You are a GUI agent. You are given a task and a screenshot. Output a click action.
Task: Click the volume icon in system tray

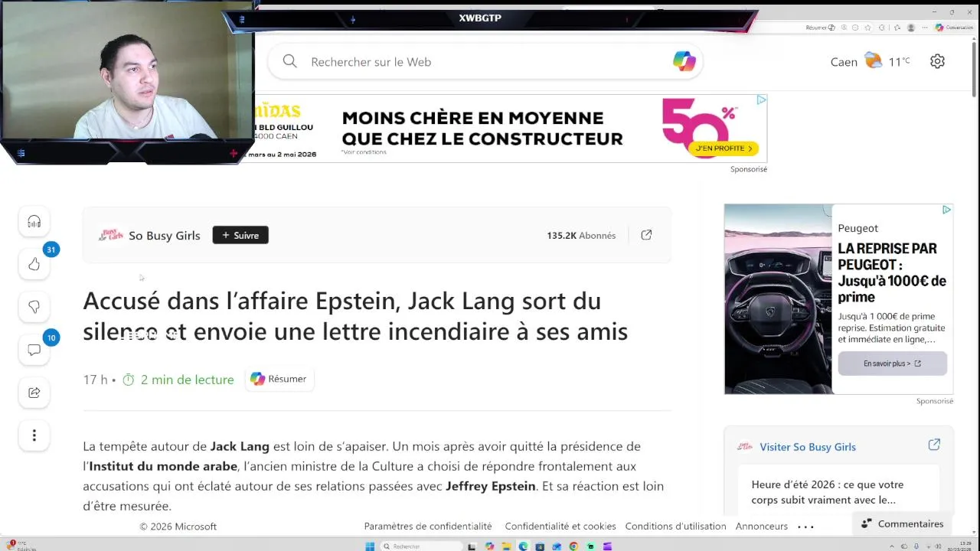coord(938,546)
